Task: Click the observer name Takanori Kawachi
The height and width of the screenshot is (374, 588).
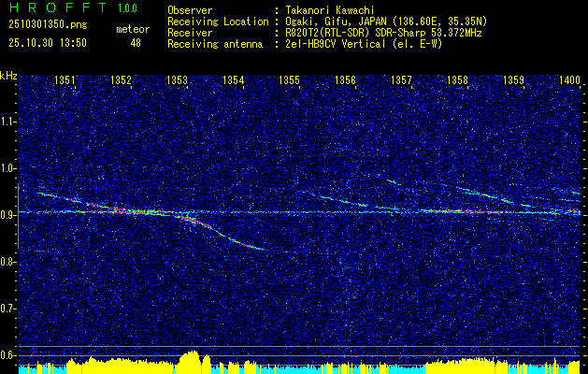Action: click(x=329, y=10)
